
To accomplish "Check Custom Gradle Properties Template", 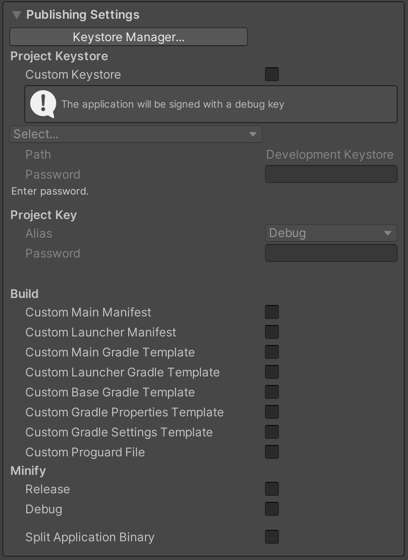I will (x=272, y=412).
